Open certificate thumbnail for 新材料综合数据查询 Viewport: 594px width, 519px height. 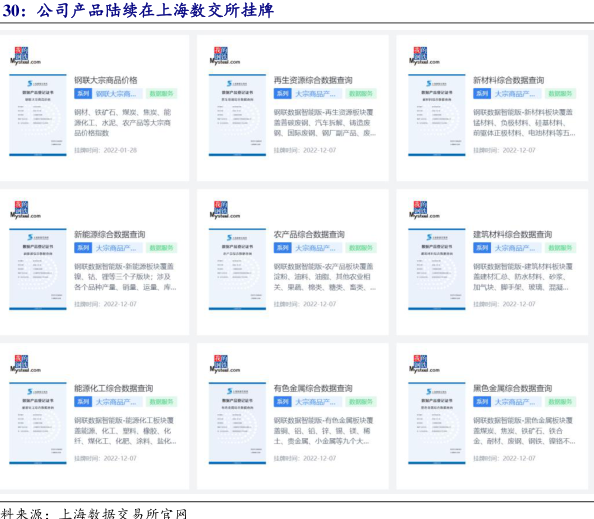(437, 115)
